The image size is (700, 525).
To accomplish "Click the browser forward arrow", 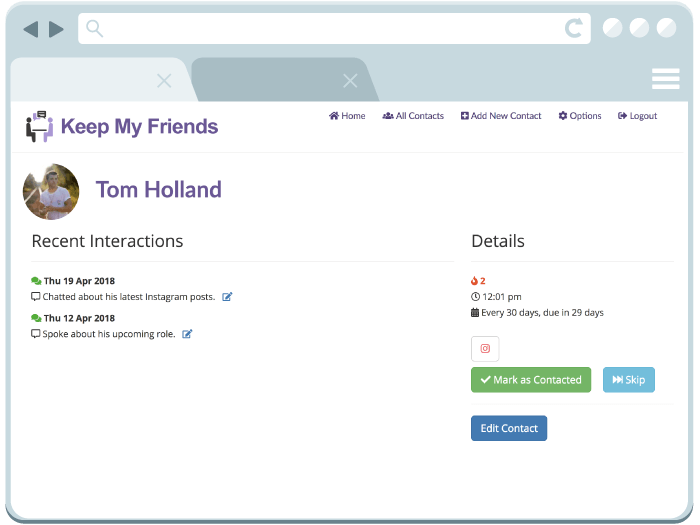I will coord(56,29).
